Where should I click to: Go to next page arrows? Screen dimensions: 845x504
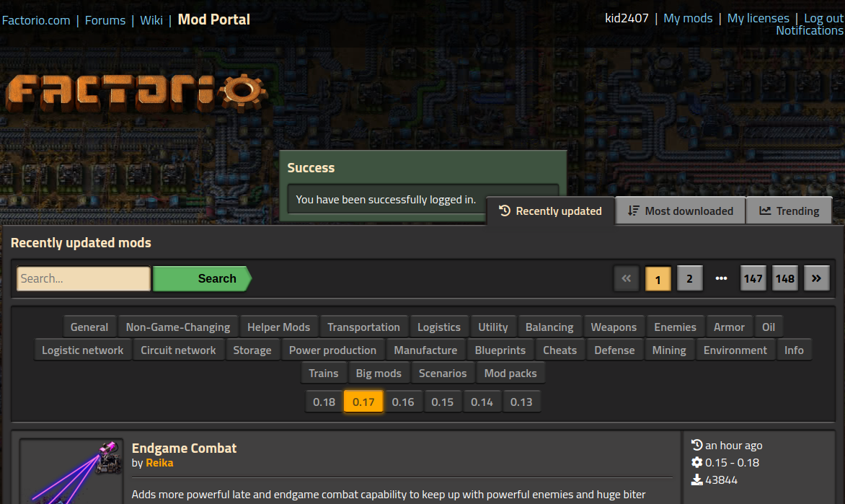816,279
